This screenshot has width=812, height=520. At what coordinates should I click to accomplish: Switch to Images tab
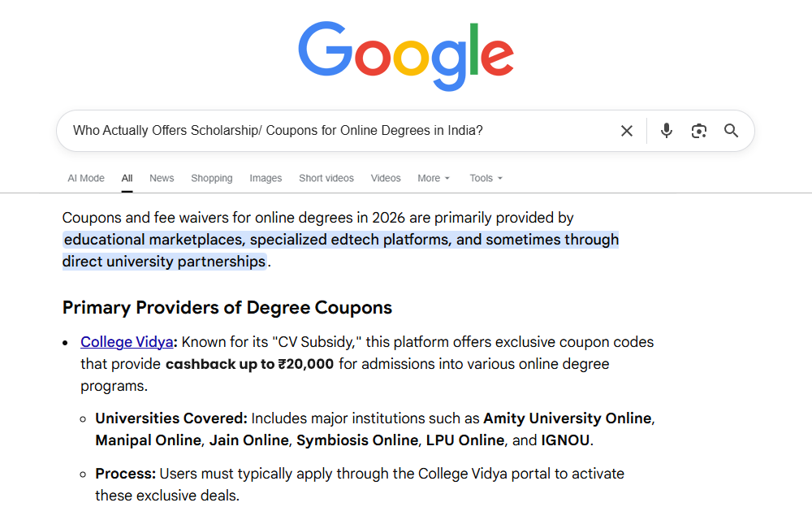[266, 178]
